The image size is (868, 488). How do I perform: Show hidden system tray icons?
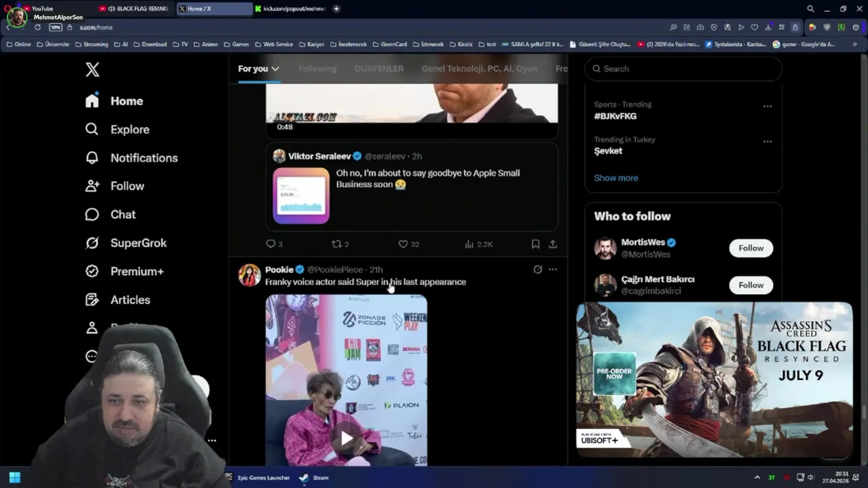point(757,477)
